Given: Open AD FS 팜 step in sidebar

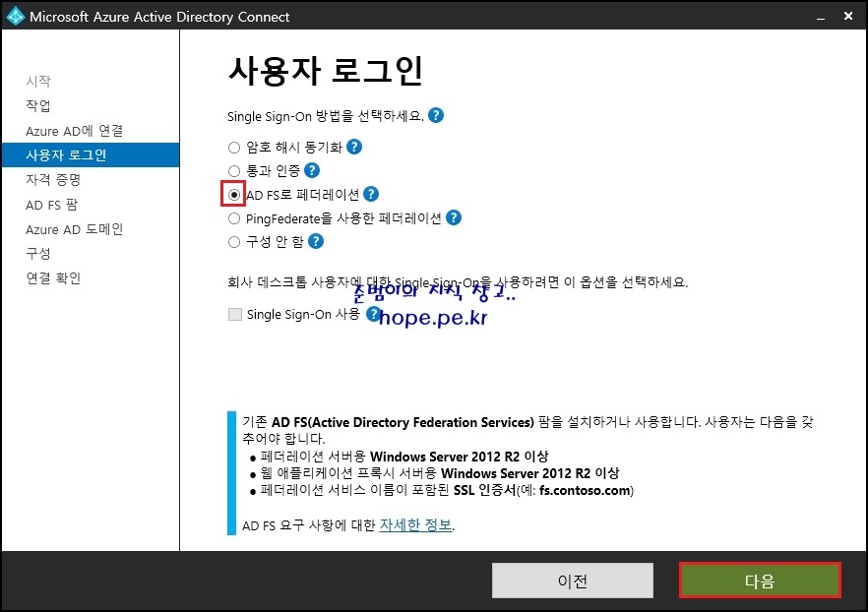Looking at the screenshot, I should [x=51, y=205].
